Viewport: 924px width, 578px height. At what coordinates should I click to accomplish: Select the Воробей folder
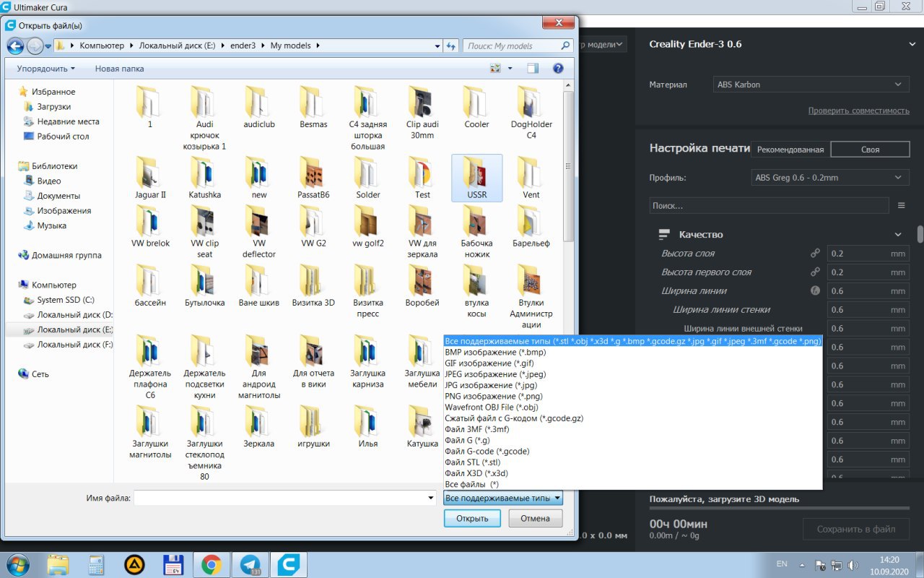(422, 285)
